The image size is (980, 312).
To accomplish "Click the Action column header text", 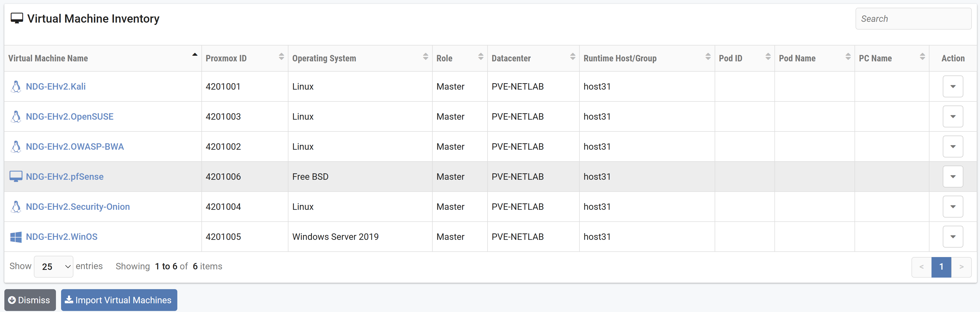I will tap(953, 59).
